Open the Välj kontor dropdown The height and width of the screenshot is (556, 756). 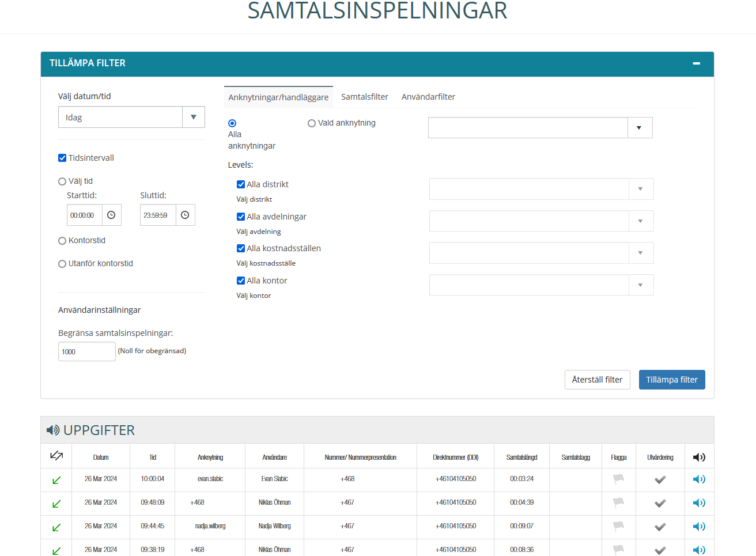pyautogui.click(x=640, y=285)
